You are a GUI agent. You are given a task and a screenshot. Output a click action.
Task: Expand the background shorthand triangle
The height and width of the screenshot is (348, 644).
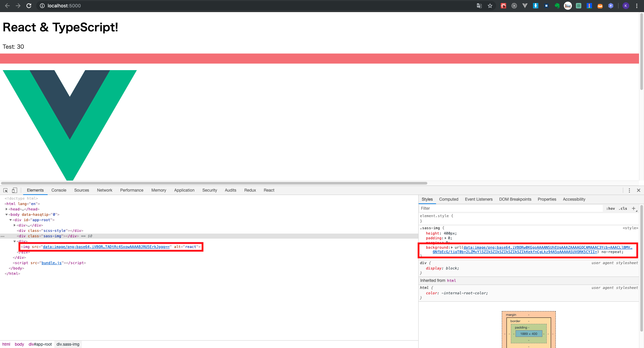452,248
